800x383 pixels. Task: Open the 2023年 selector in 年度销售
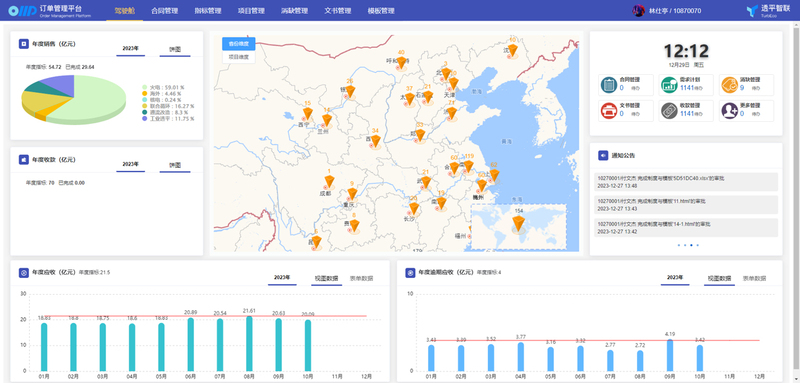click(131, 49)
